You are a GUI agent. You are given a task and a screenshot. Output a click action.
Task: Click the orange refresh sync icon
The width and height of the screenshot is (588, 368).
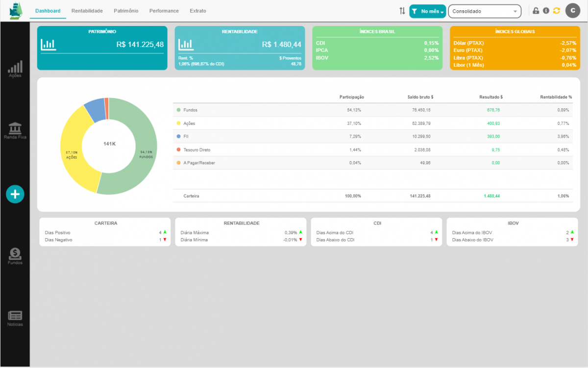pyautogui.click(x=556, y=11)
